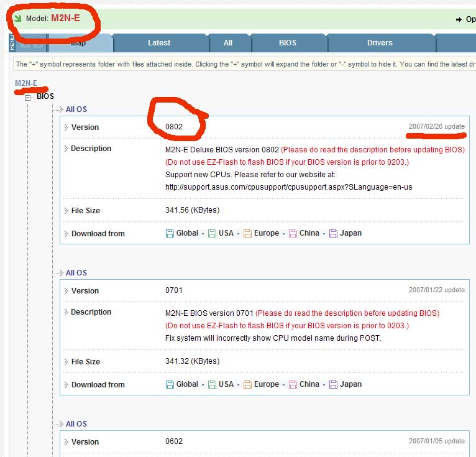Image resolution: width=476 pixels, height=457 pixels.
Task: Download version 0802 from Japan link
Action: pyautogui.click(x=350, y=233)
